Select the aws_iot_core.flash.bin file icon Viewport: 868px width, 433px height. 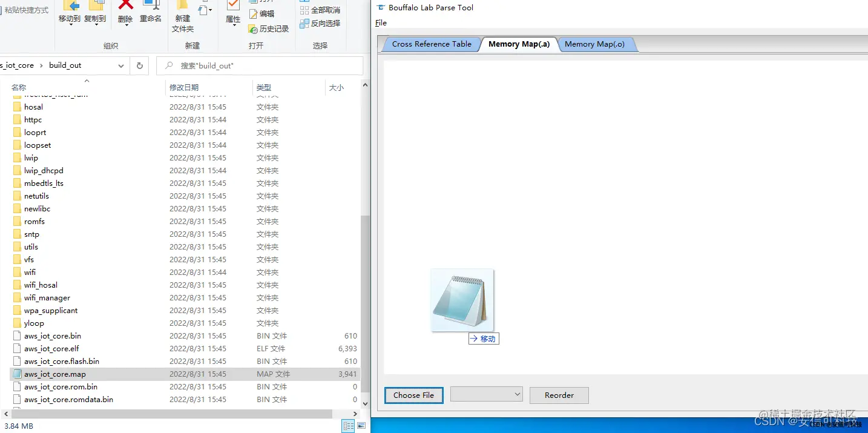pos(17,362)
